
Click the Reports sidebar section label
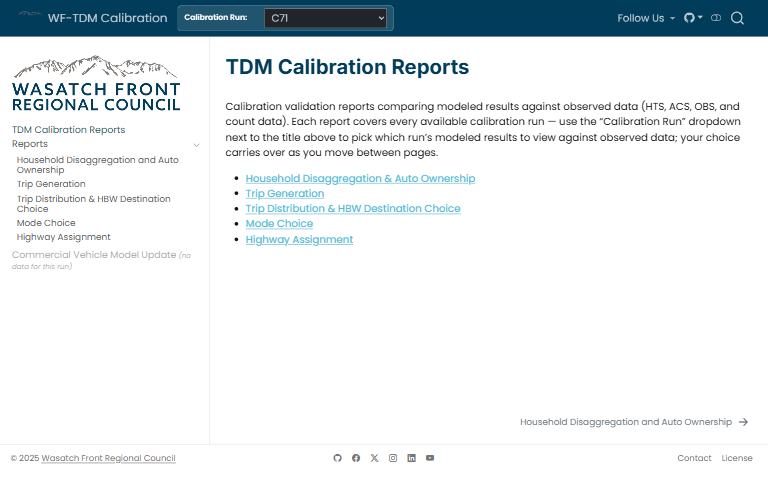(30, 144)
